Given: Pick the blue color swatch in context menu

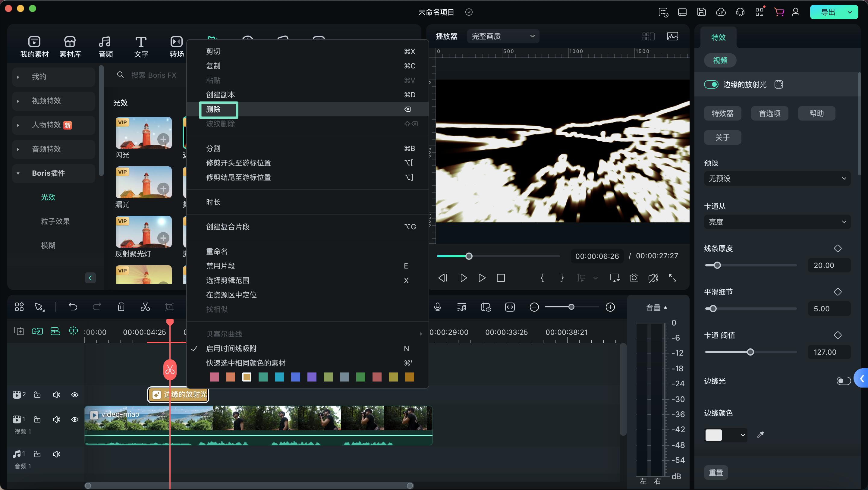Looking at the screenshot, I should (295, 377).
